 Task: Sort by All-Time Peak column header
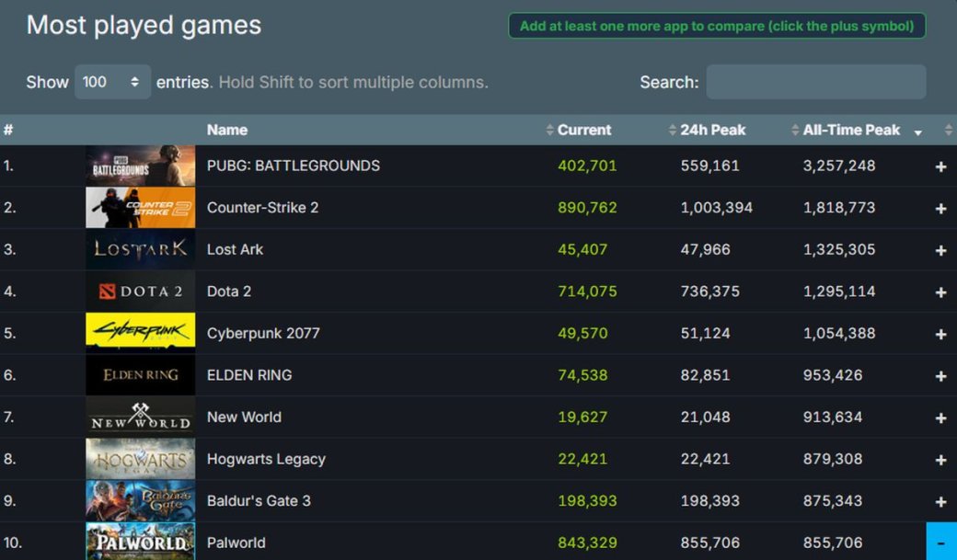851,130
